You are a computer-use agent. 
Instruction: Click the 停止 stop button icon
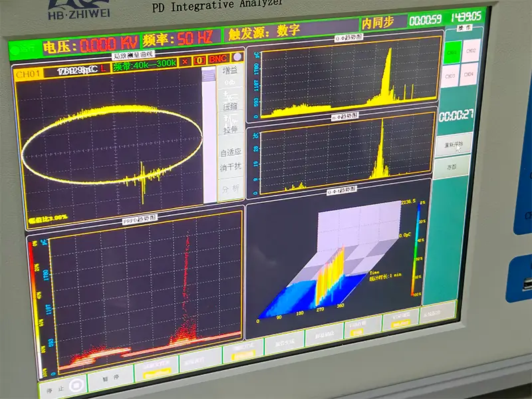[76, 386]
